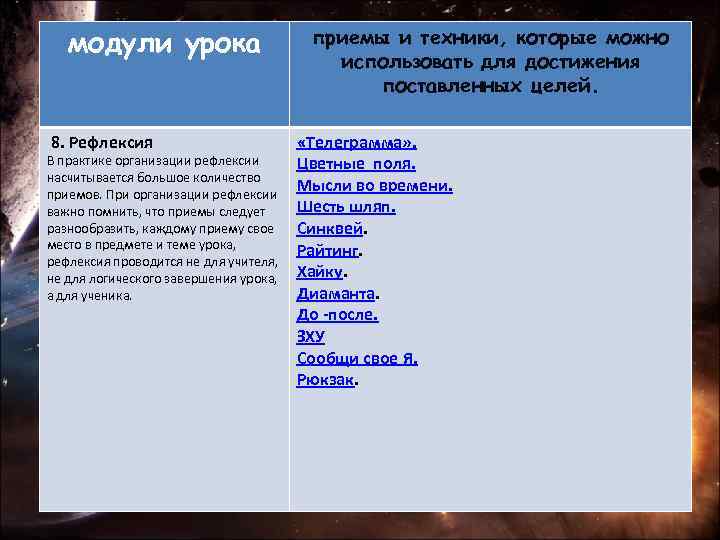The width and height of the screenshot is (720, 540).
Task: Select the Синквей link
Action: click(x=330, y=229)
